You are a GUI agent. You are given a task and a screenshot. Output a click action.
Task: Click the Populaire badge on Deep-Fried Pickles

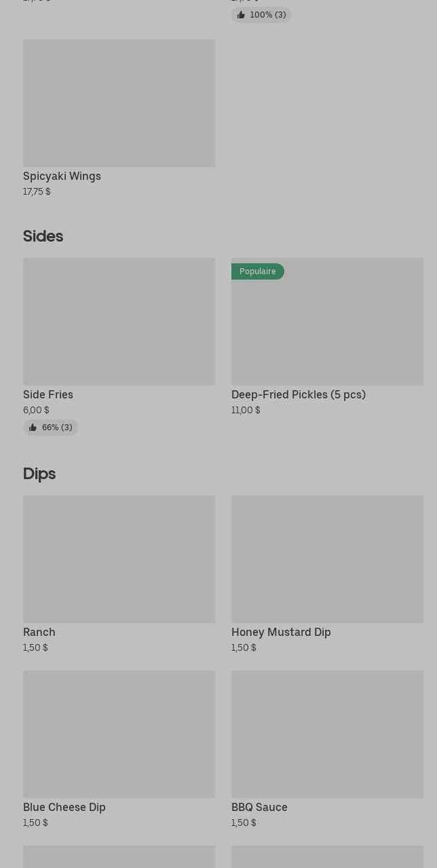point(258,271)
